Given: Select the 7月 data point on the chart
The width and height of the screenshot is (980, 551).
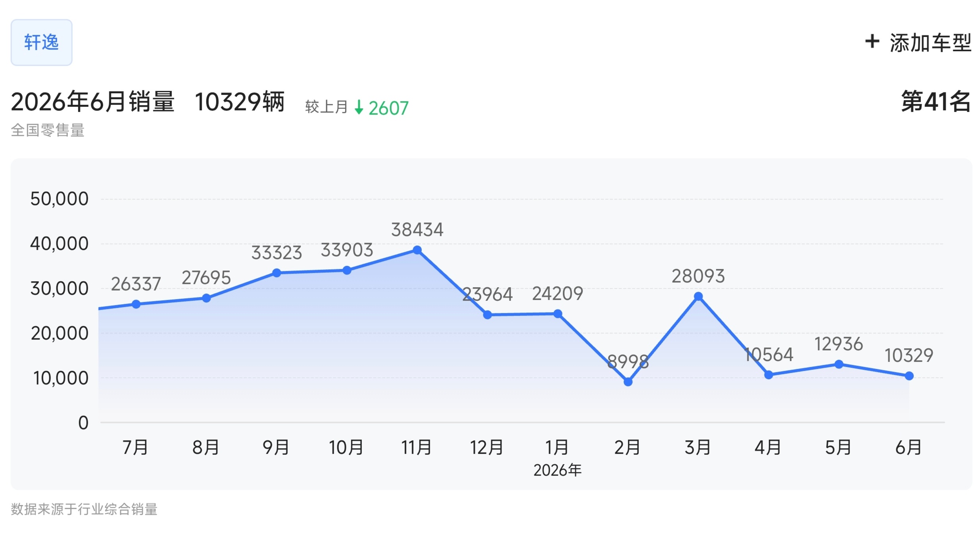Looking at the screenshot, I should (x=136, y=304).
